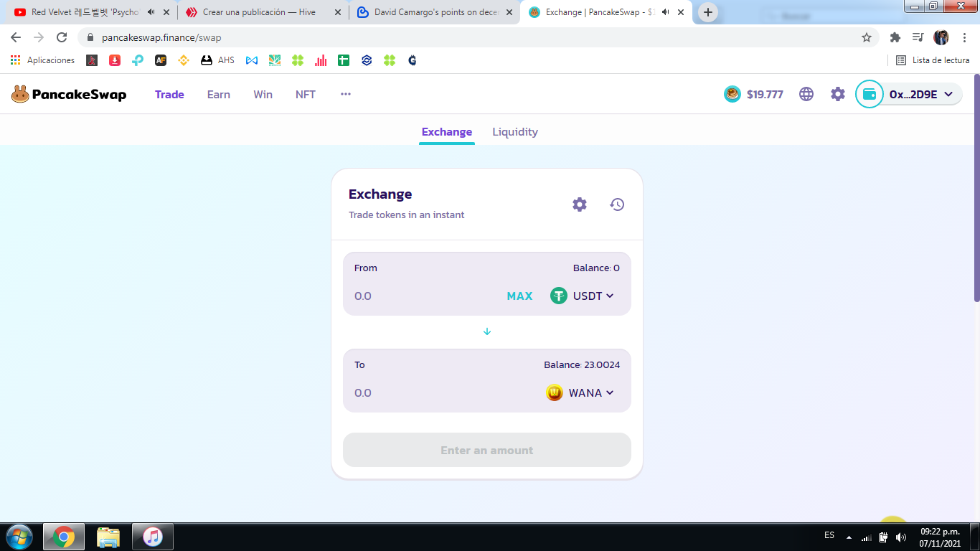Open iTunes from the taskbar
The width and height of the screenshot is (980, 551).
(x=153, y=537)
